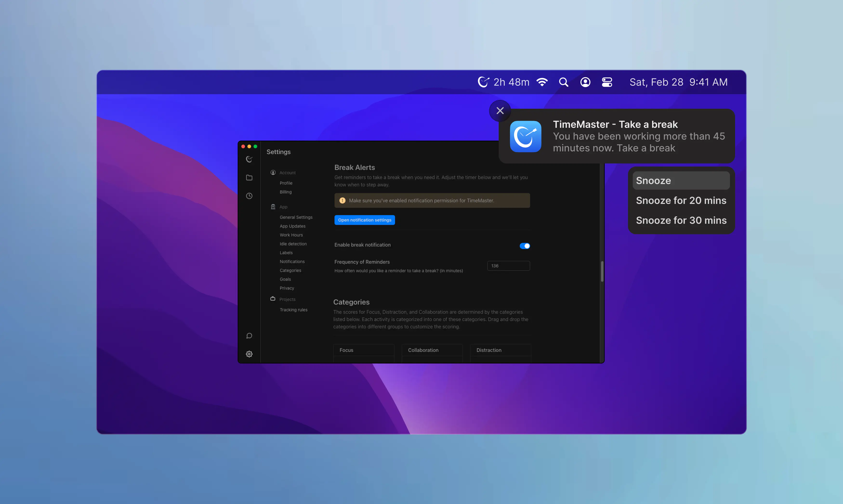The image size is (843, 504).
Task: Open Work Hours settings
Action: [x=291, y=235]
